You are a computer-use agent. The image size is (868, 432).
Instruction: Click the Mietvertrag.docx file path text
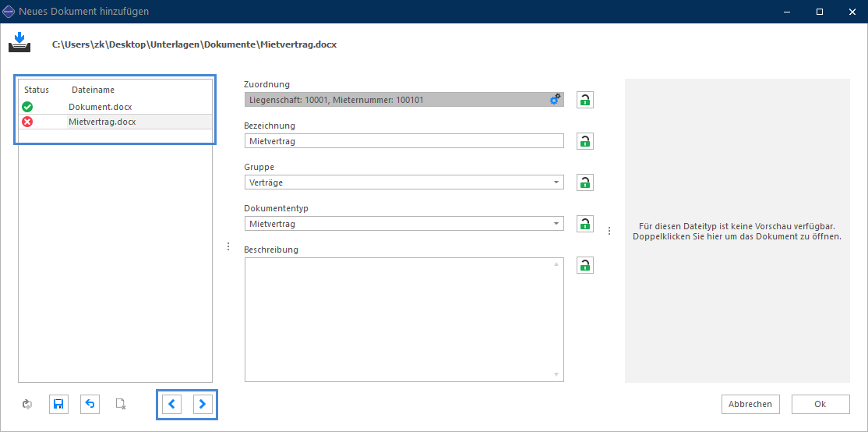(x=194, y=44)
